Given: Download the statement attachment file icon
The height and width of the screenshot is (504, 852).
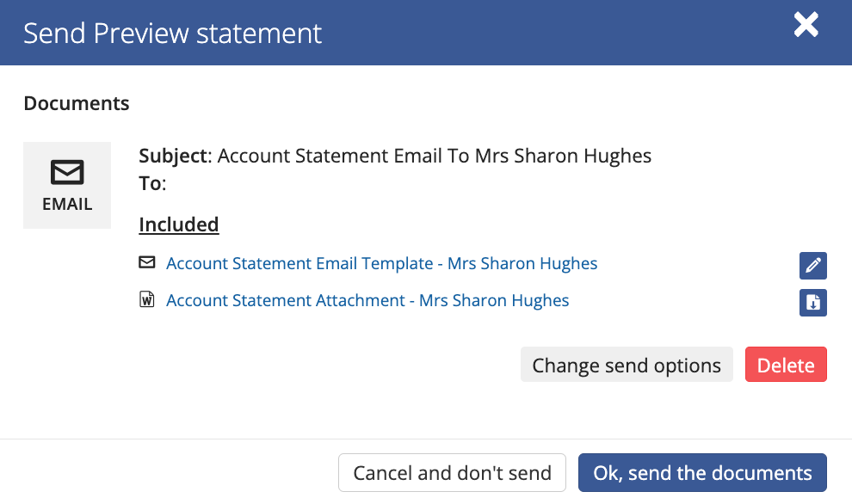Looking at the screenshot, I should 813,303.
